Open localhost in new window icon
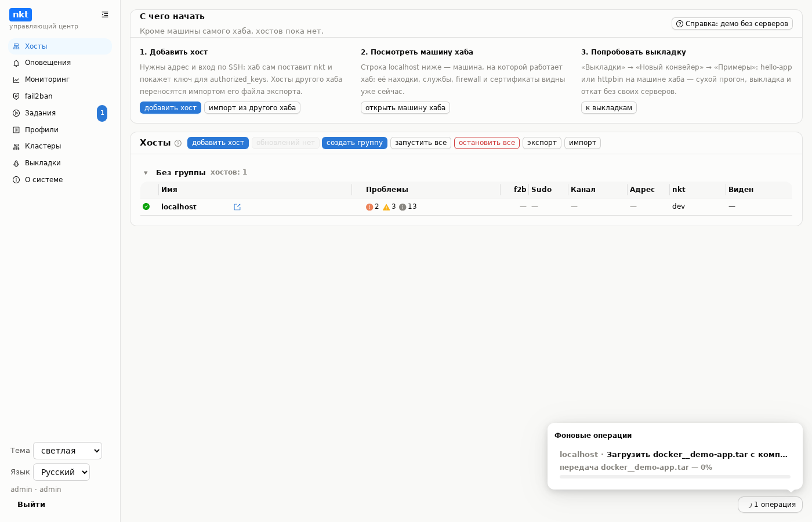812x522 pixels. point(237,207)
